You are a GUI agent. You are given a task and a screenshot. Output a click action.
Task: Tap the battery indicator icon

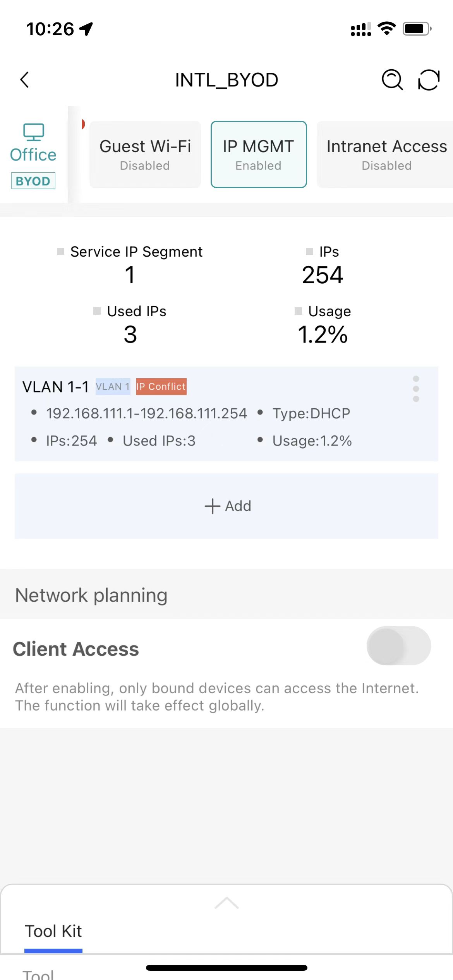point(417,29)
